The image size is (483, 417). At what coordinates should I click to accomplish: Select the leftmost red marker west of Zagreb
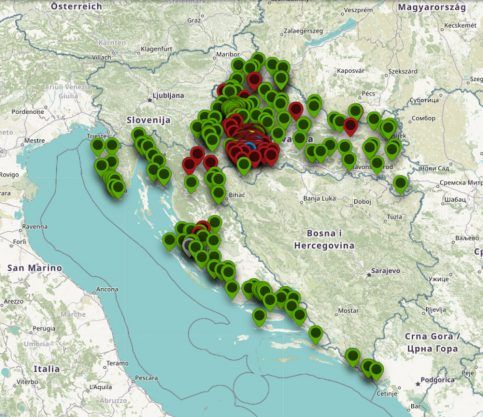pos(189,165)
